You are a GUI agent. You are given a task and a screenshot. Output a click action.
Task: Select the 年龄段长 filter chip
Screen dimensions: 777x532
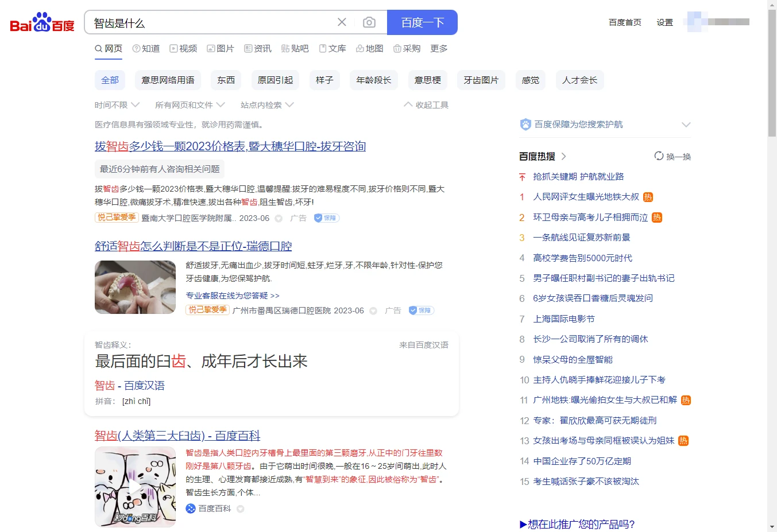[374, 80]
